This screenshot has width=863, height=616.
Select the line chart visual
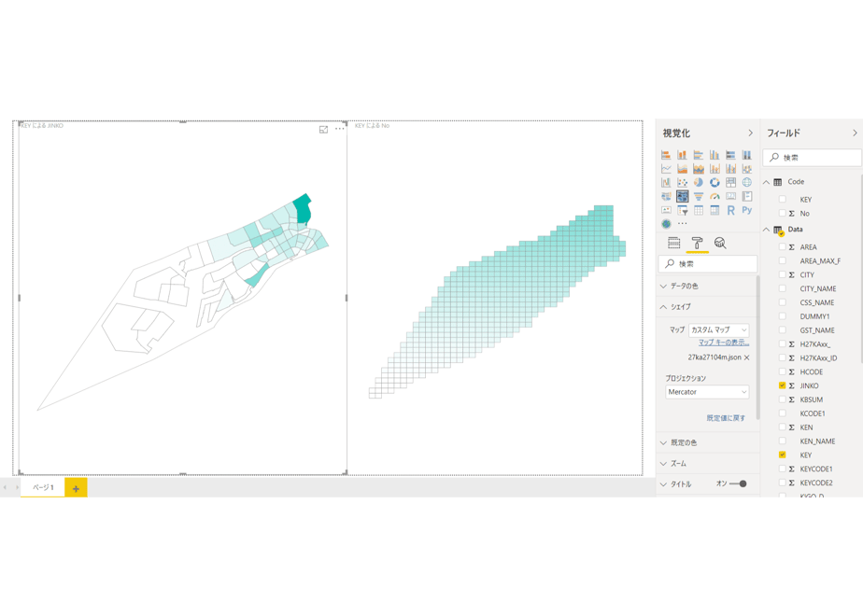tap(666, 168)
